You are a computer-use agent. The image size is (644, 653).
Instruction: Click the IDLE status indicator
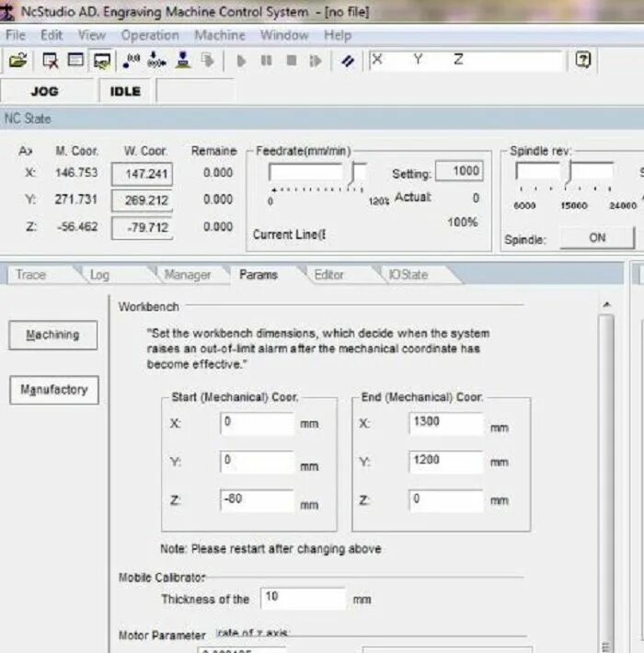pyautogui.click(x=125, y=91)
